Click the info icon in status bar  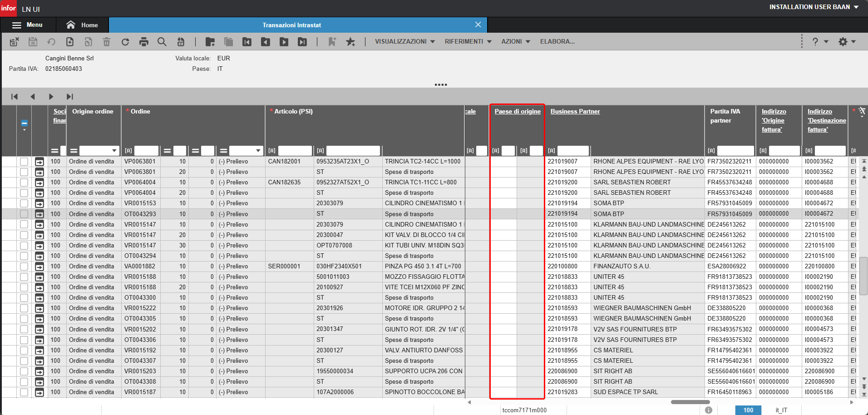pyautogui.click(x=709, y=410)
